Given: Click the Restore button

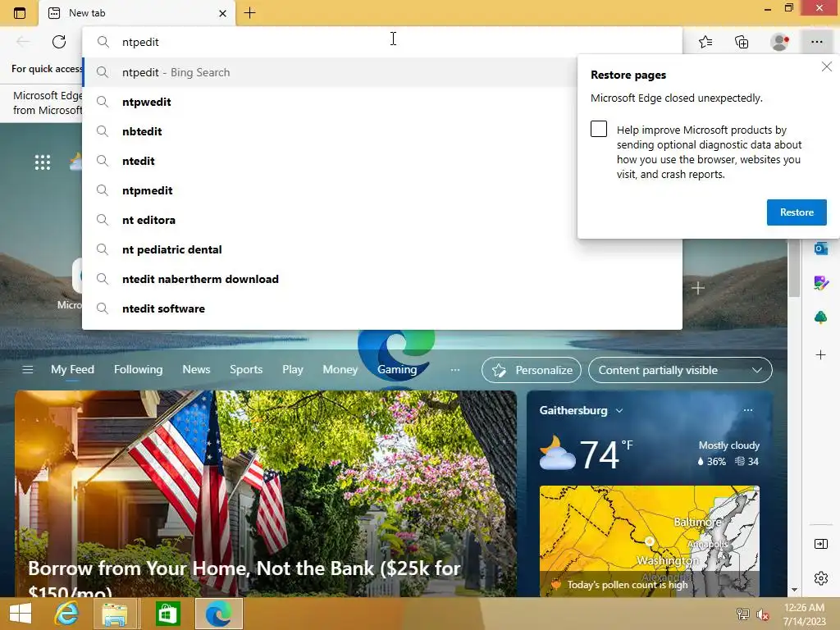Looking at the screenshot, I should coord(796,212).
